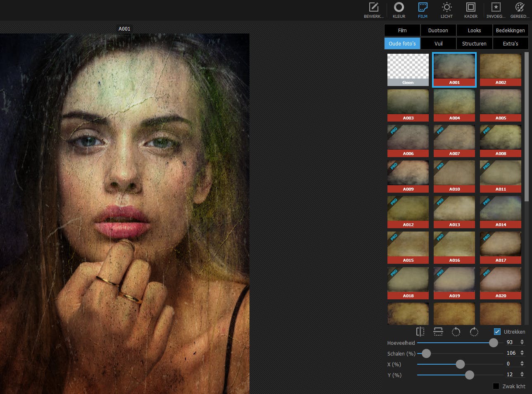The width and height of the screenshot is (532, 394).
Task: Flip the texture vertically
Action: [438, 332]
